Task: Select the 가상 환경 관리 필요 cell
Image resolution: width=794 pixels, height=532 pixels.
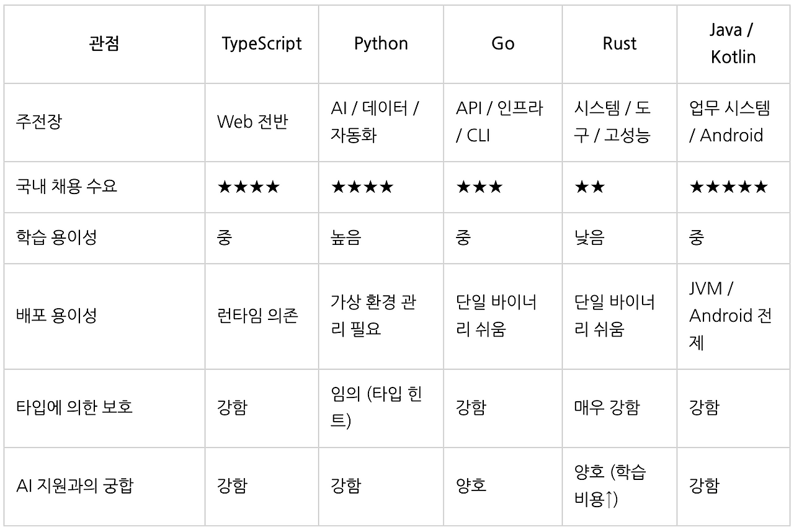Action: (373, 316)
